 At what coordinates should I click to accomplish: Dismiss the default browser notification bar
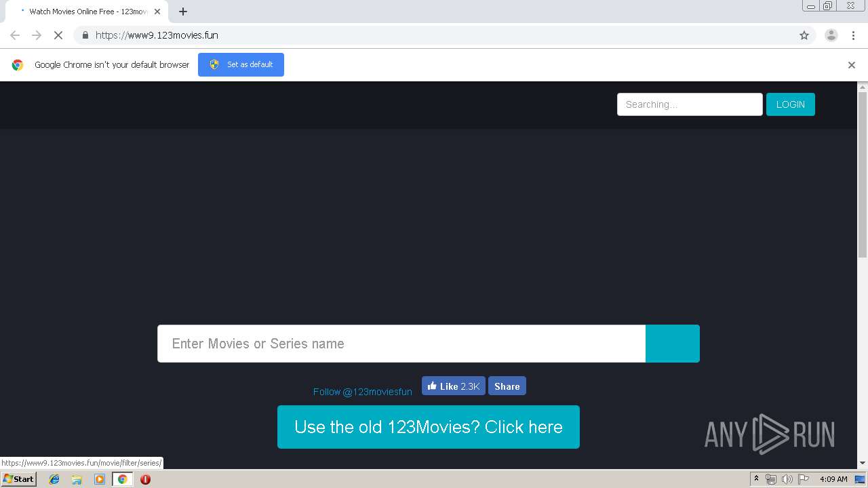click(852, 65)
